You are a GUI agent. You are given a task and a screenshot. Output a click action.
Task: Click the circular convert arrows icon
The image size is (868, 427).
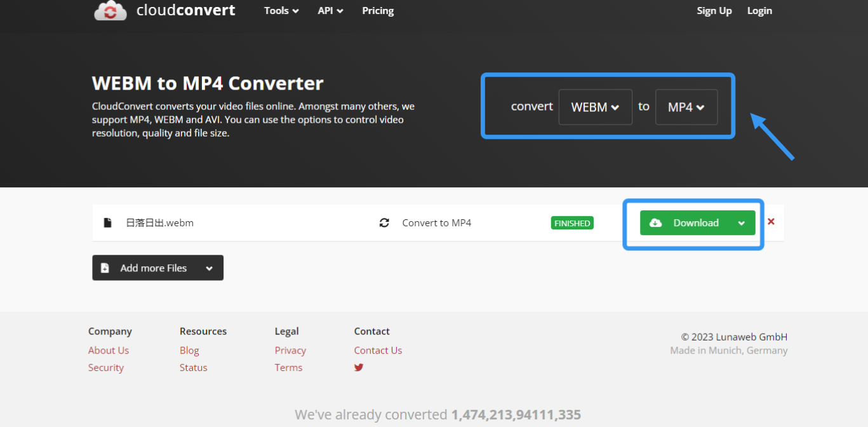click(384, 223)
